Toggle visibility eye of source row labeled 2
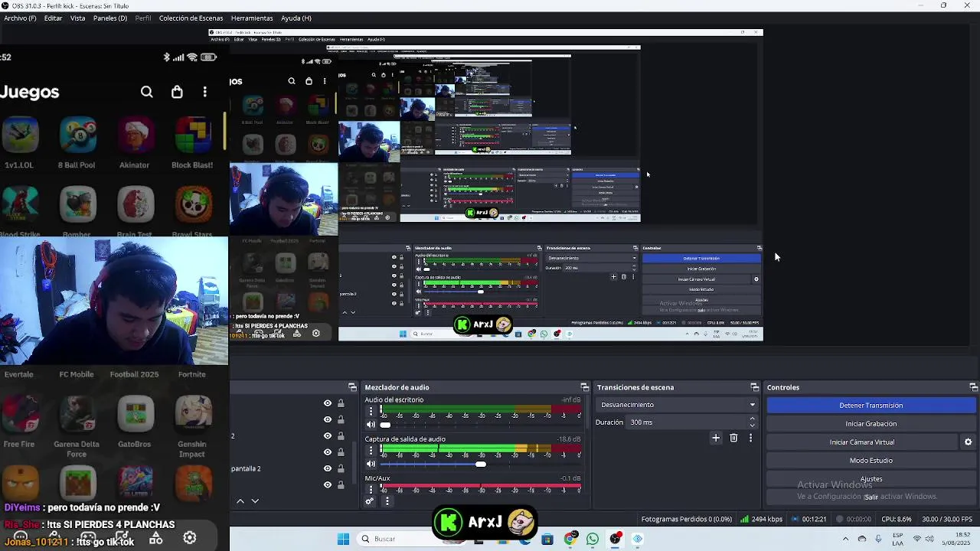 [328, 435]
